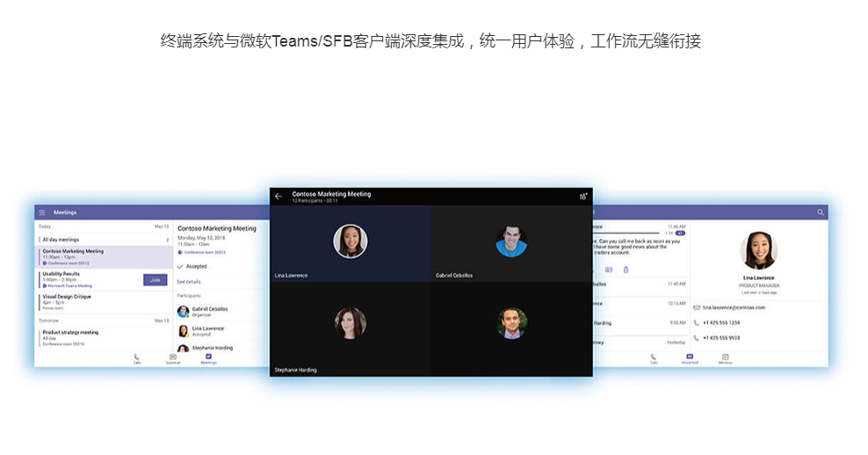Click Lina Lawrence's video tile avatar
The width and height of the screenshot is (868, 455).
[350, 242]
